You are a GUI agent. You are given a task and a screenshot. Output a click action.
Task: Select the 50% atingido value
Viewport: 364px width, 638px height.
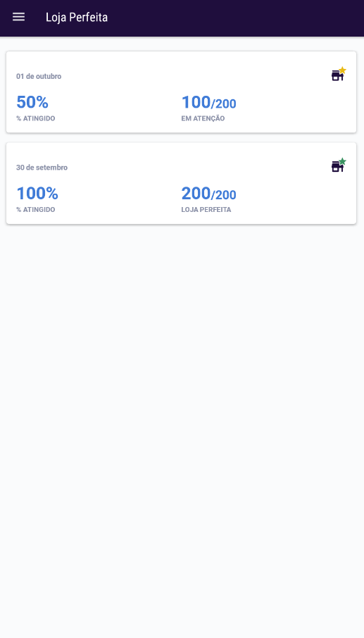pyautogui.click(x=32, y=102)
